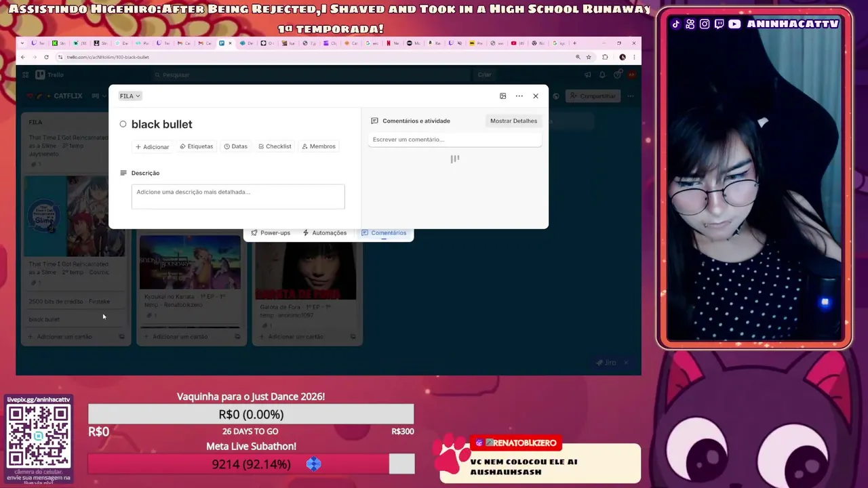The image size is (868, 488).
Task: Click the Trello URL address bar
Action: point(312,57)
